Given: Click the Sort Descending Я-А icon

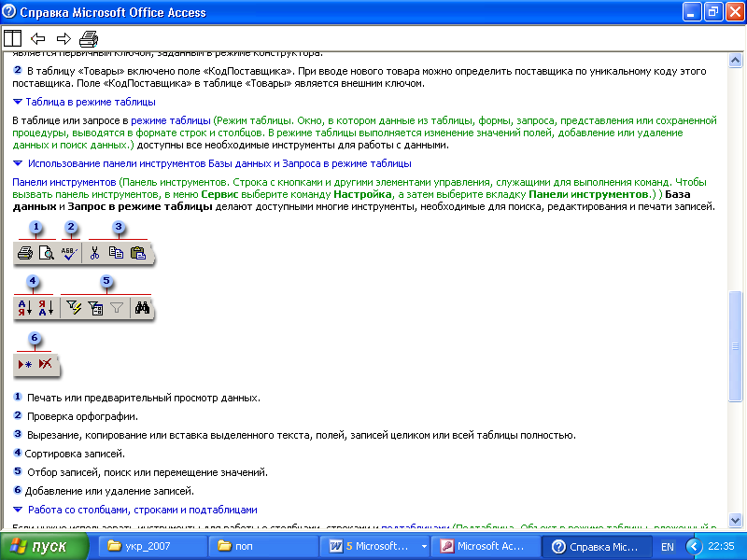Looking at the screenshot, I should [x=46, y=308].
